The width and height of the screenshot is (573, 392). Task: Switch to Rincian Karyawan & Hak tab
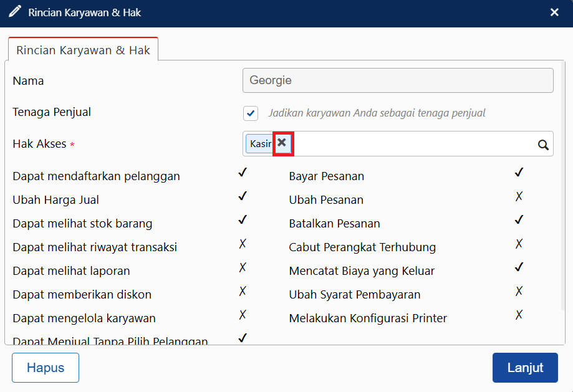click(83, 50)
